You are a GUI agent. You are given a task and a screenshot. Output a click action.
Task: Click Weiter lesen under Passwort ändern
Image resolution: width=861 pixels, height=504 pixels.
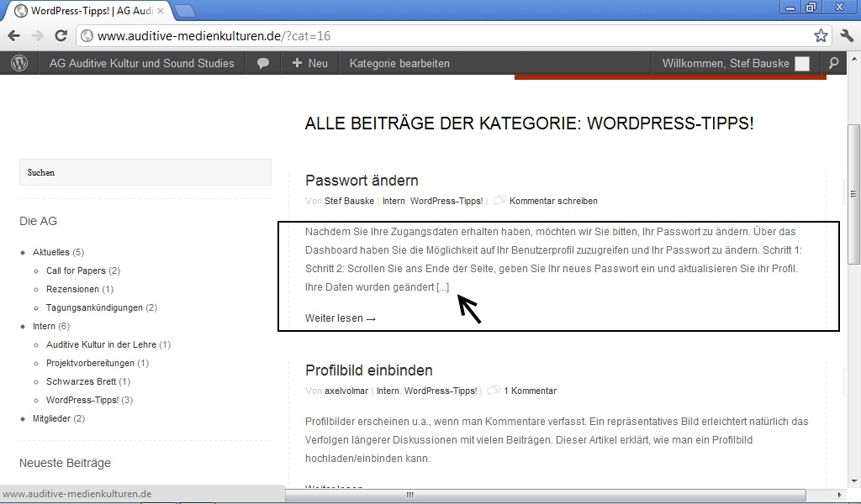(x=341, y=318)
